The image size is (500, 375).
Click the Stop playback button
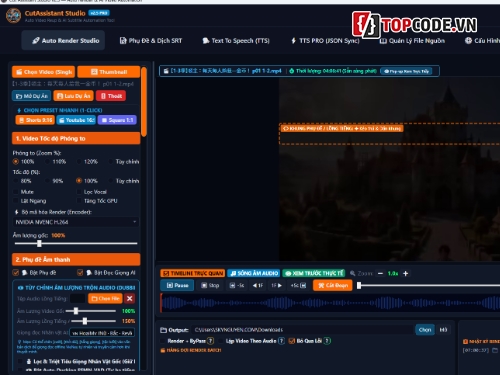[x=210, y=285]
